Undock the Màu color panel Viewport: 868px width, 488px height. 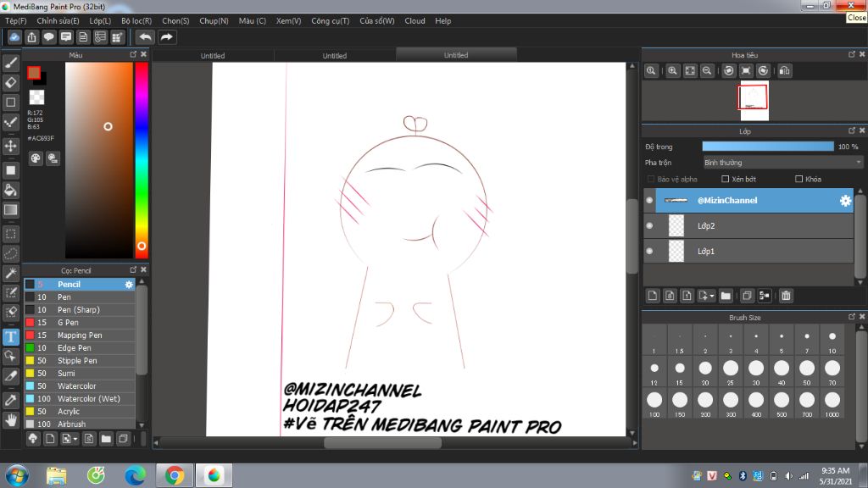133,54
